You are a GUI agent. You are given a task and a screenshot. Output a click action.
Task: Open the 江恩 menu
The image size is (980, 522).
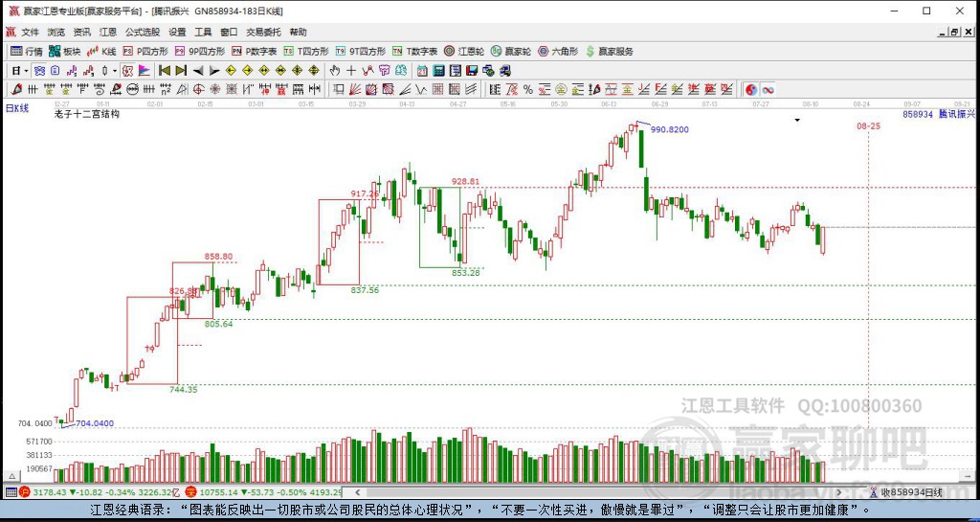(x=108, y=32)
